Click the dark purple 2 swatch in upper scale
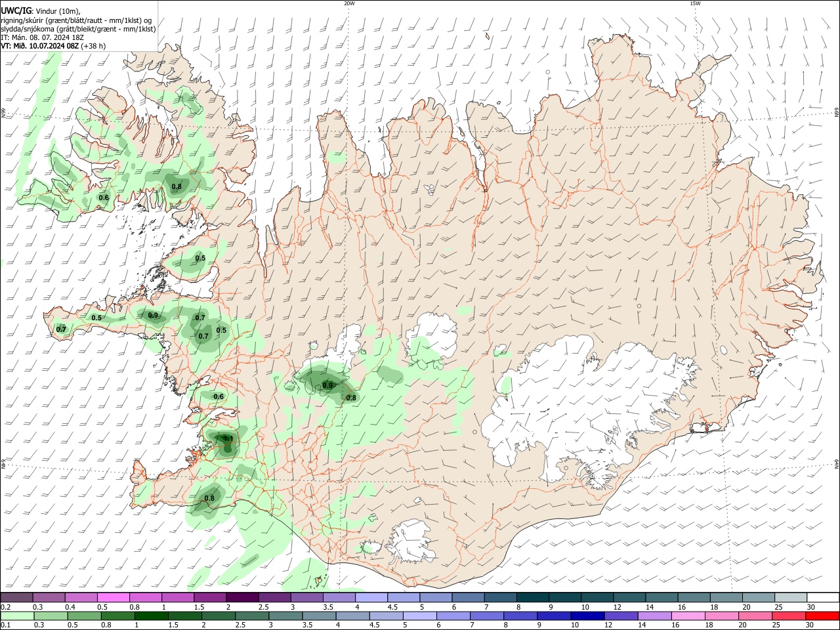Screen dimensions: 840x630 (x=243, y=598)
